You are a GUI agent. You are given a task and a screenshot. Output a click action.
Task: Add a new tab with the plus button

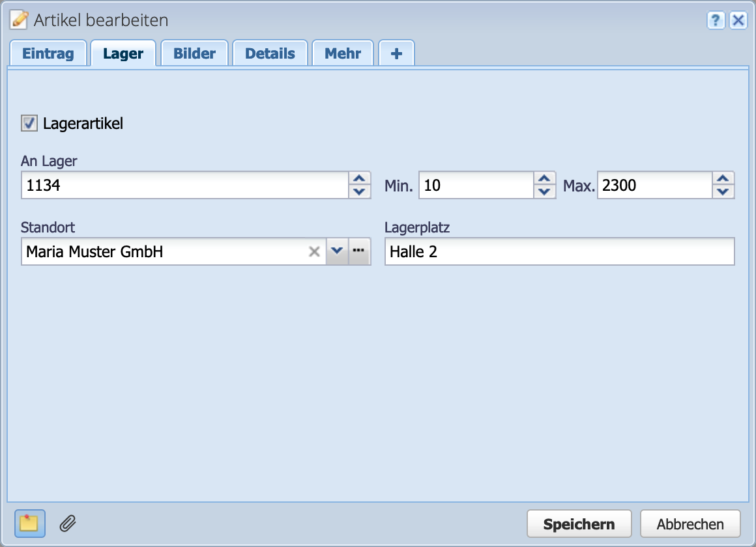pos(396,53)
